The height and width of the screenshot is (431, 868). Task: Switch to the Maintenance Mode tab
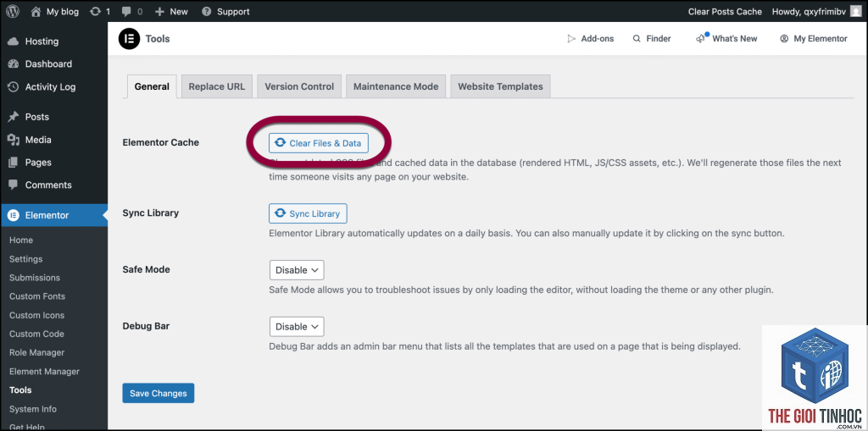tap(396, 86)
